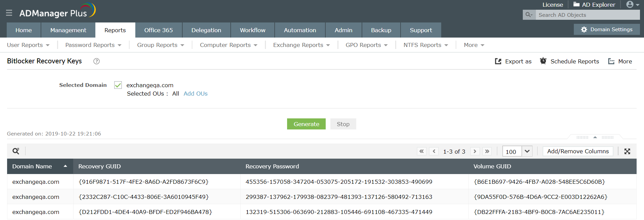This screenshot has width=644, height=220.
Task: Expand the report table to fullscreen
Action: pyautogui.click(x=627, y=151)
